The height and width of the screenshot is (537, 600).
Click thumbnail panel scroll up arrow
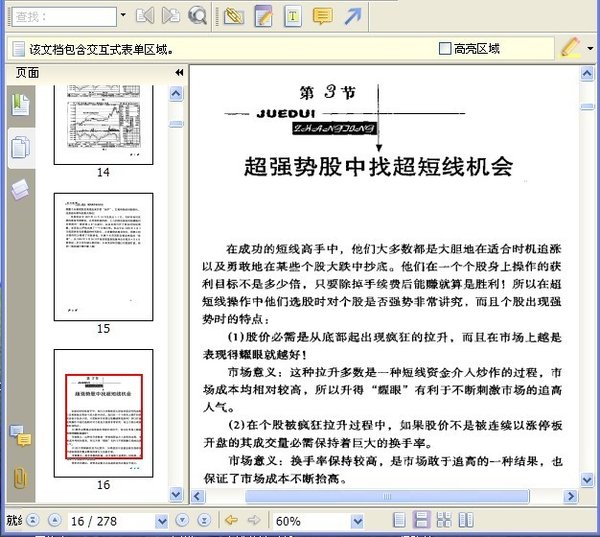tap(176, 93)
